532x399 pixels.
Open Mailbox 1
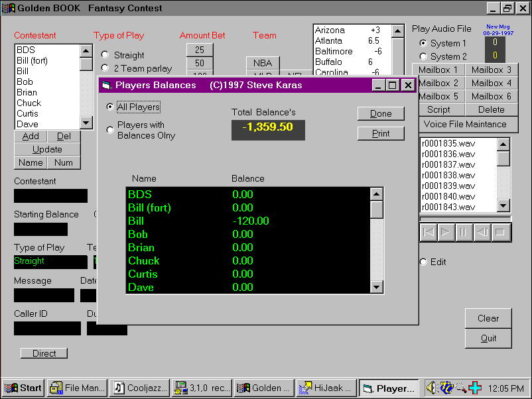[x=438, y=70]
